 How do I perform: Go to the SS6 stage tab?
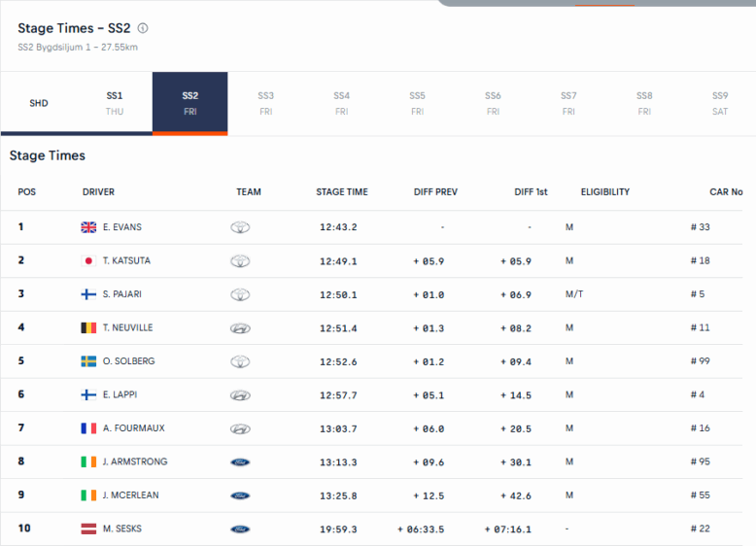point(493,103)
